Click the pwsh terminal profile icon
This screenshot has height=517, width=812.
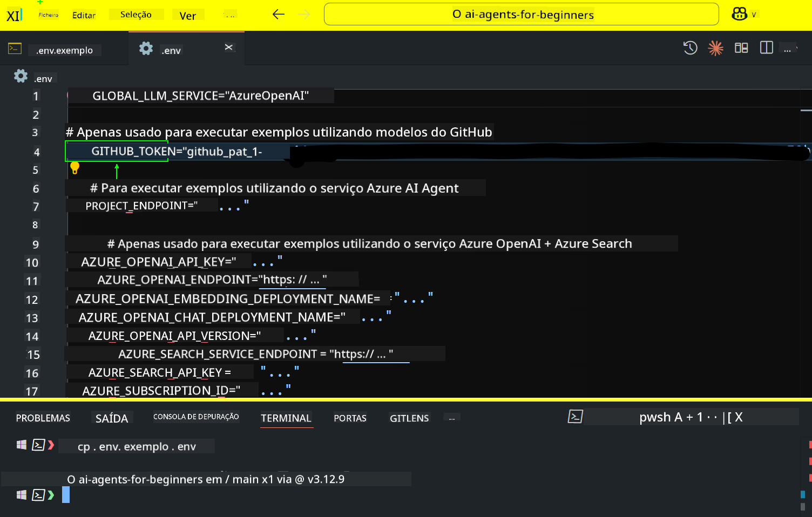(x=576, y=417)
